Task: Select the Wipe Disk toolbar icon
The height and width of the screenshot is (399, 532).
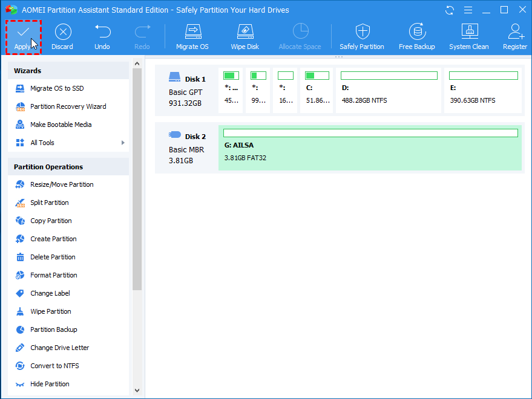Action: (245, 36)
